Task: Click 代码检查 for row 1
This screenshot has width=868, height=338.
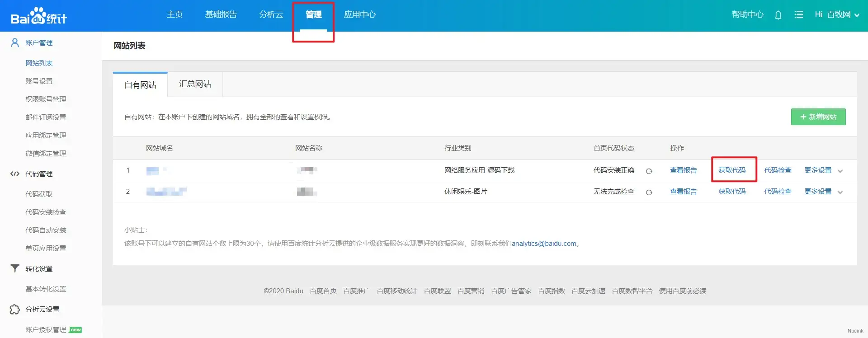Action: (x=778, y=170)
